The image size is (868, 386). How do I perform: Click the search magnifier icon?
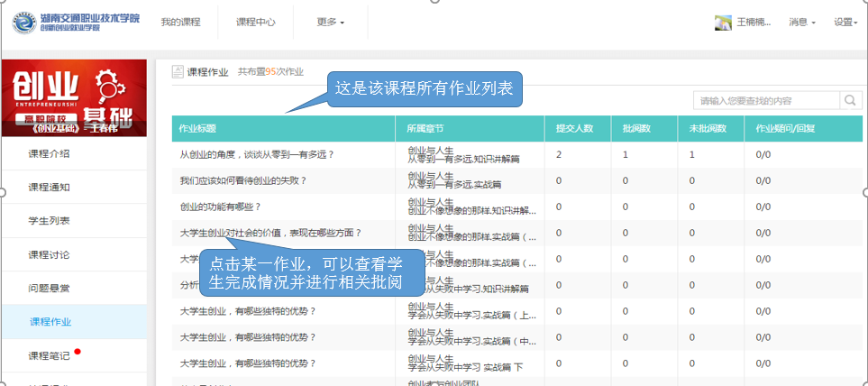click(x=851, y=100)
